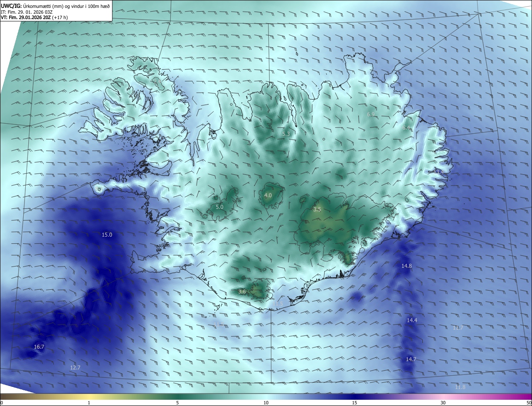Click the 14.7 value label
Viewport: 532px width, 406px height.
click(411, 359)
